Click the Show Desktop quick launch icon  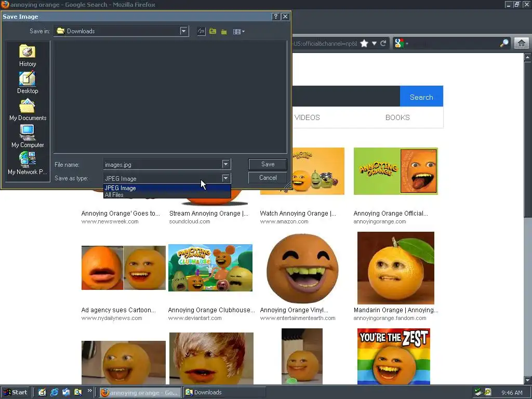point(43,392)
